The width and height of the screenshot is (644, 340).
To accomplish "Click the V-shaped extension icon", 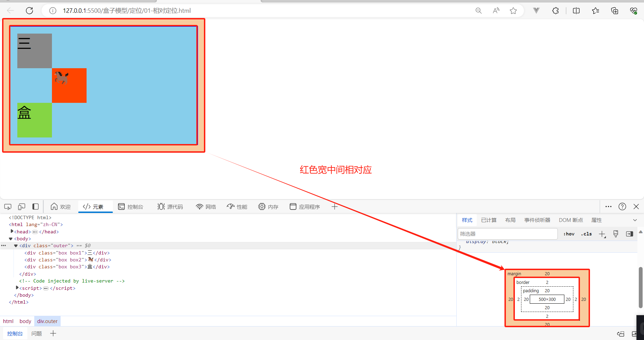I will point(536,11).
